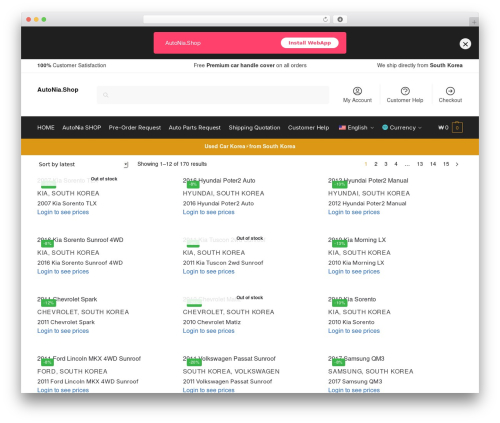
Task: Click the AutoNia.Shop site logo
Action: (x=58, y=90)
